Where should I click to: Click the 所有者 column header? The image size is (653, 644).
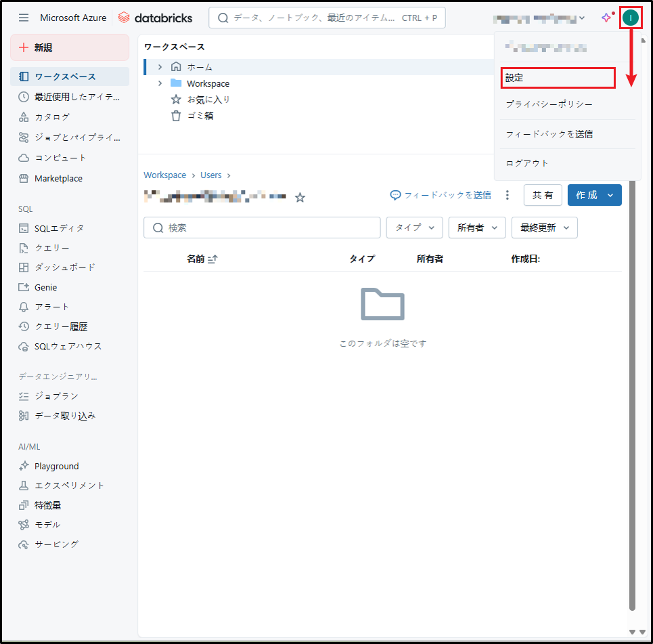click(x=430, y=259)
